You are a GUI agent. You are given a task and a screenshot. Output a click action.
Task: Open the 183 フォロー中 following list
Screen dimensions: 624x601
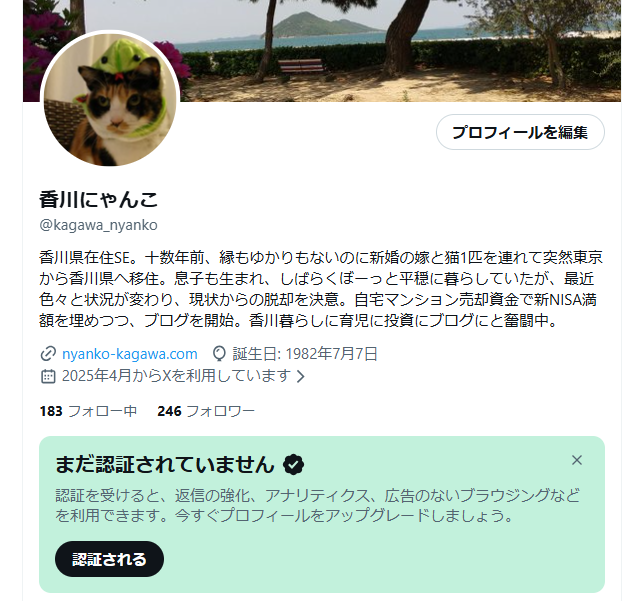point(88,411)
